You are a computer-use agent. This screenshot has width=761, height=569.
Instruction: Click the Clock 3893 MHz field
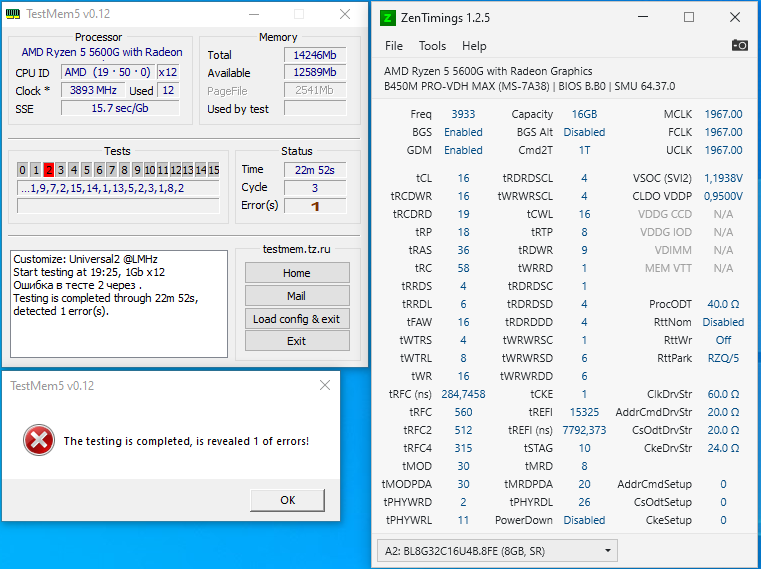coord(93,90)
